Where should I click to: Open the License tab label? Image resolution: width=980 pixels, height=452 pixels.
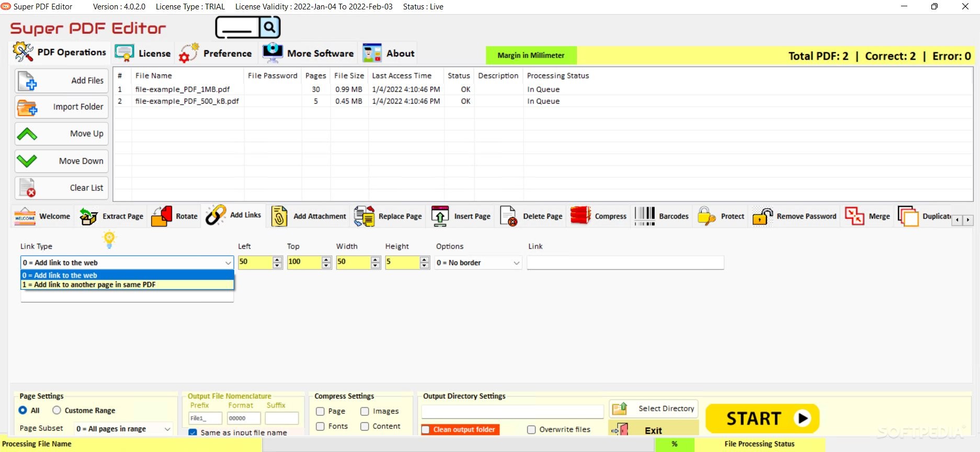click(154, 53)
